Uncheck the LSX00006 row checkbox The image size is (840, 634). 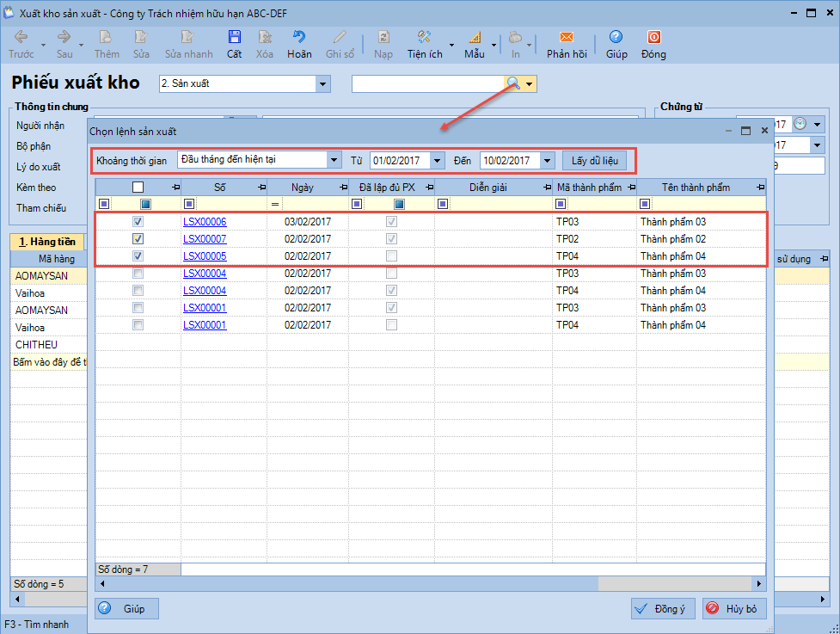[x=138, y=222]
